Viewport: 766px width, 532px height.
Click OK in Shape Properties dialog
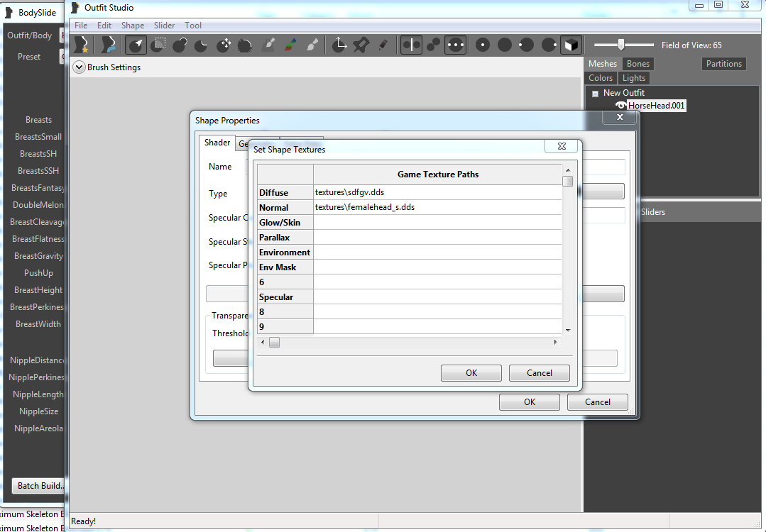pos(530,402)
